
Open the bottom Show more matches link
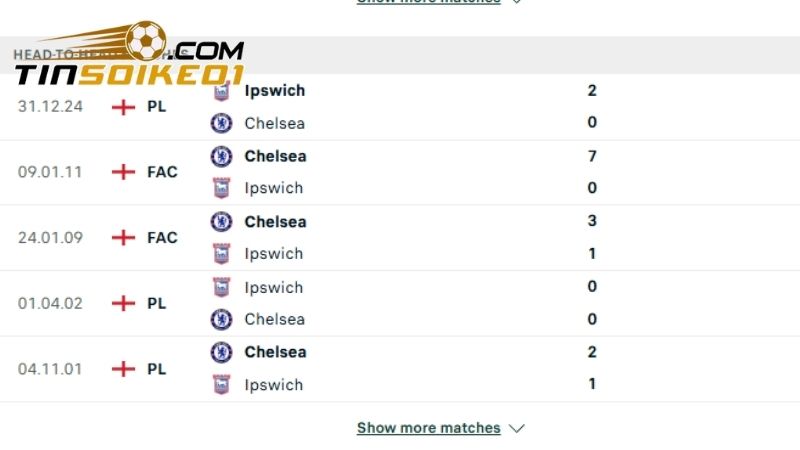coord(428,428)
